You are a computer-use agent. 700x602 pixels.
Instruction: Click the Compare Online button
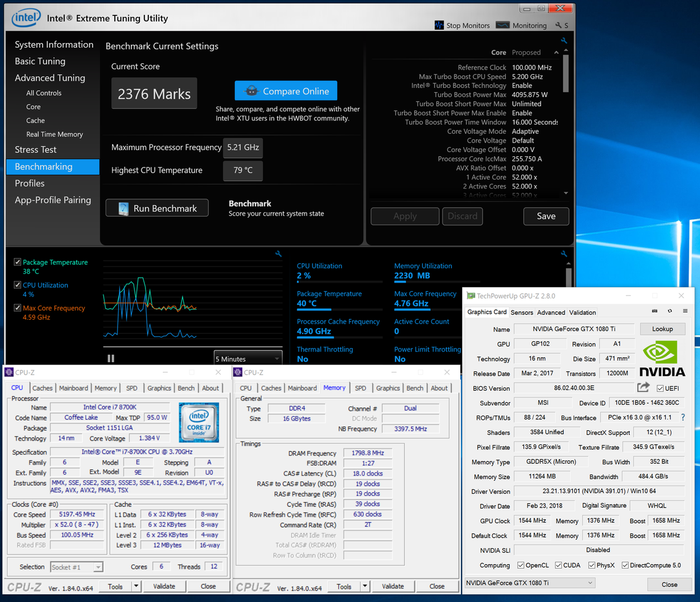point(286,91)
